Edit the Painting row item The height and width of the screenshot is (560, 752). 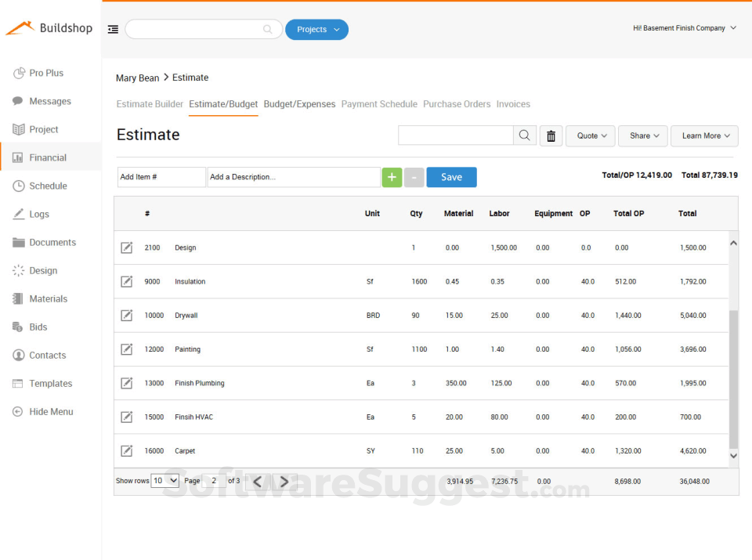coord(126,349)
